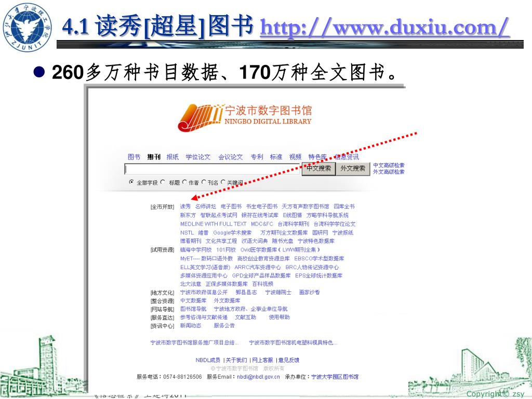Open the 文献互助 link

[246, 317]
